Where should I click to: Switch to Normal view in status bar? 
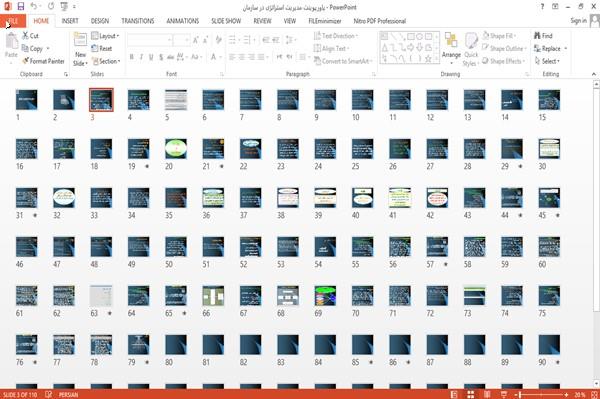[x=454, y=394]
